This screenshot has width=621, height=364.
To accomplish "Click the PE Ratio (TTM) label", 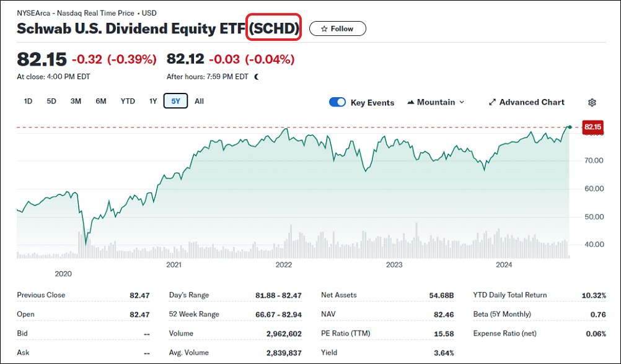I will click(x=345, y=334).
